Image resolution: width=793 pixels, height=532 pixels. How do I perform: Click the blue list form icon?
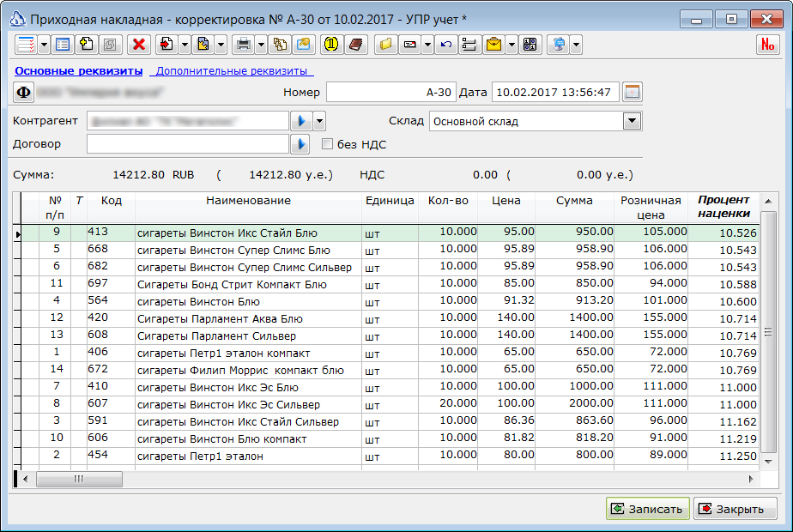click(x=63, y=45)
